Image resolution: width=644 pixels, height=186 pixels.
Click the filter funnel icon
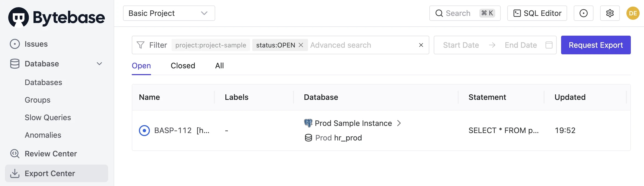[x=141, y=45]
